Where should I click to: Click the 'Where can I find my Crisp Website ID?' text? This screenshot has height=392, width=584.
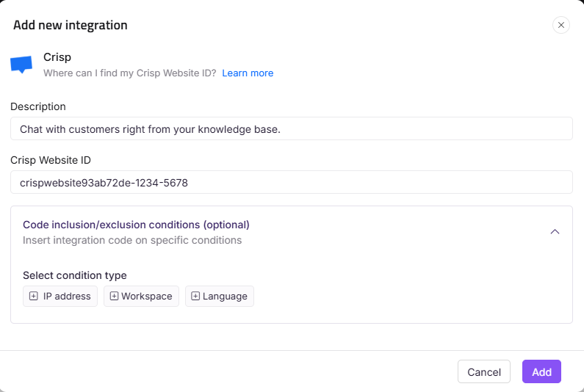[129, 73]
